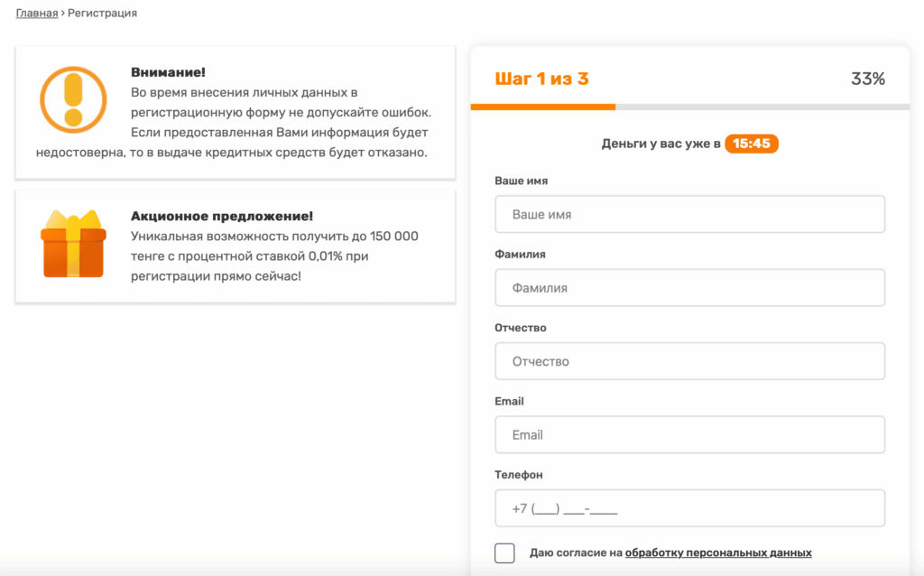Select the Email input field
Viewport: 924px width, 576px height.
pos(689,434)
